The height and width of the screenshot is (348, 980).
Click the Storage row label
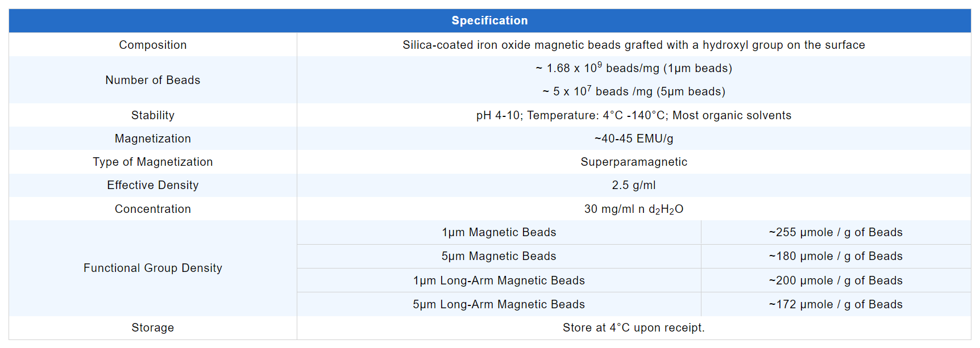point(152,328)
